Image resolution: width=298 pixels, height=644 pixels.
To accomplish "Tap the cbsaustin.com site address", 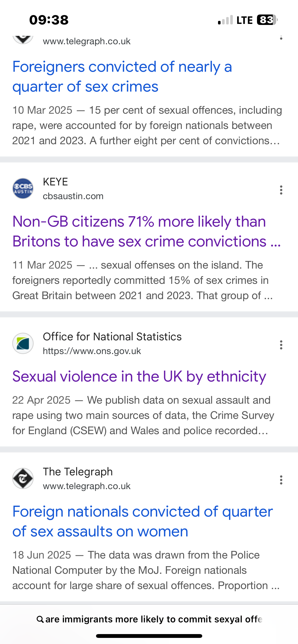I will pyautogui.click(x=73, y=196).
